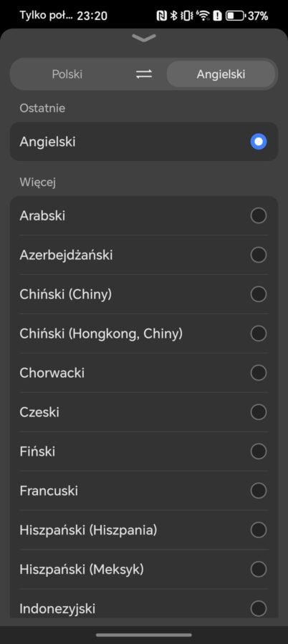This screenshot has width=288, height=644.
Task: Tap the bottom navigation gesture bar
Action: [144, 635]
